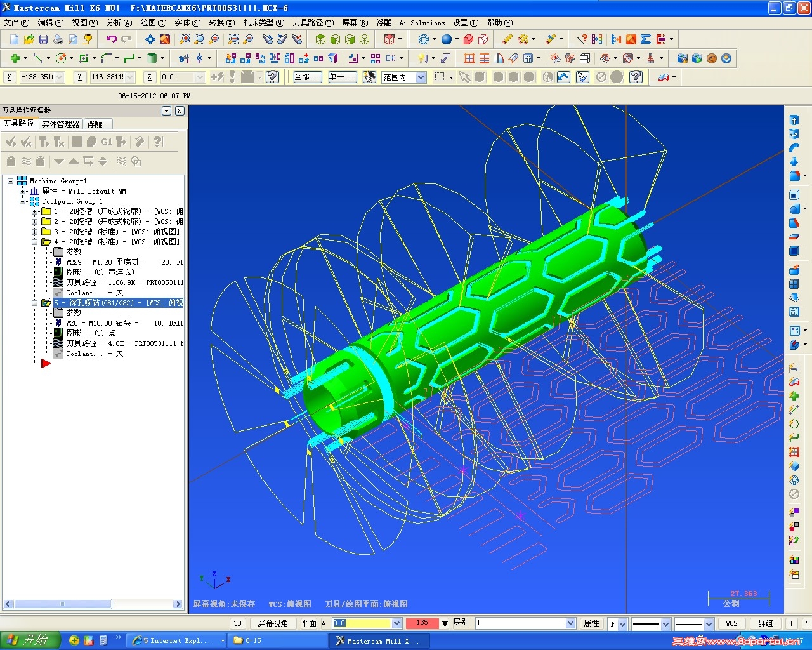Open the 范围内 selection dropdown

[x=421, y=77]
